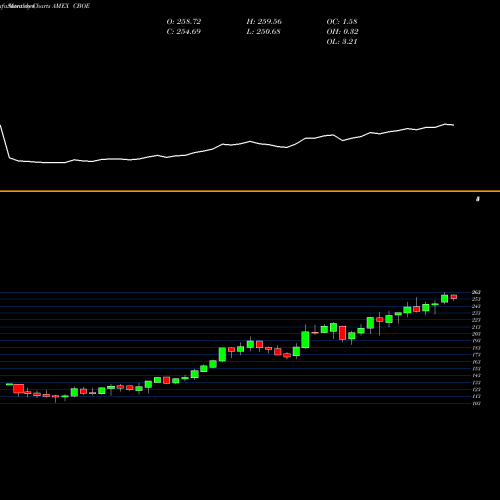Viewport: 500px width, 500px height.
Task: Select the tall green candle before the last red candle
Action: 444,298
